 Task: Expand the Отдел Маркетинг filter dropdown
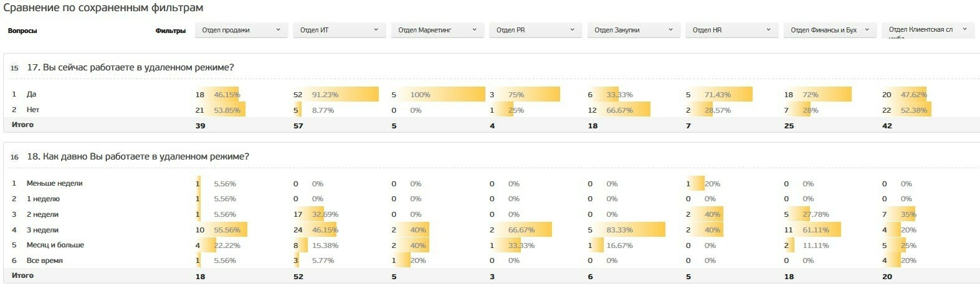point(437,30)
